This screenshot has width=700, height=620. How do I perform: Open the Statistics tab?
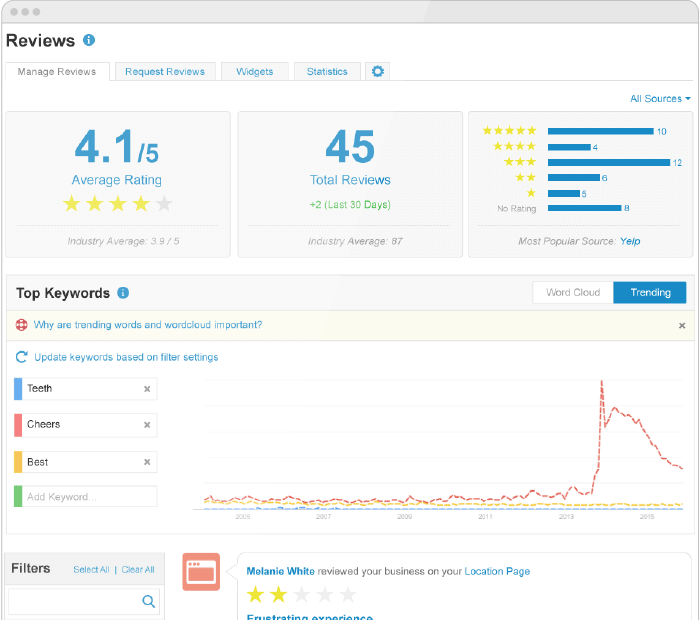click(327, 72)
